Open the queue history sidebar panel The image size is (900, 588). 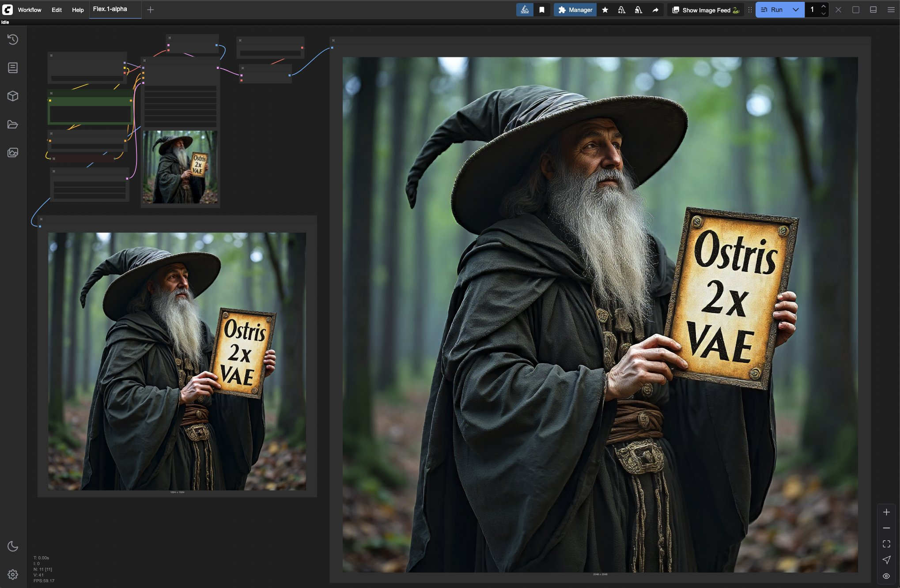coord(13,39)
